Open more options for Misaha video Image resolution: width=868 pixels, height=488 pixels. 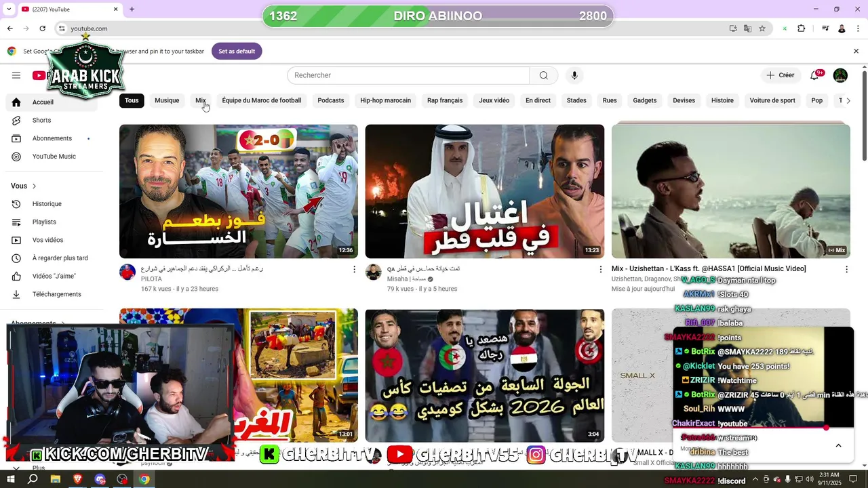pos(600,270)
